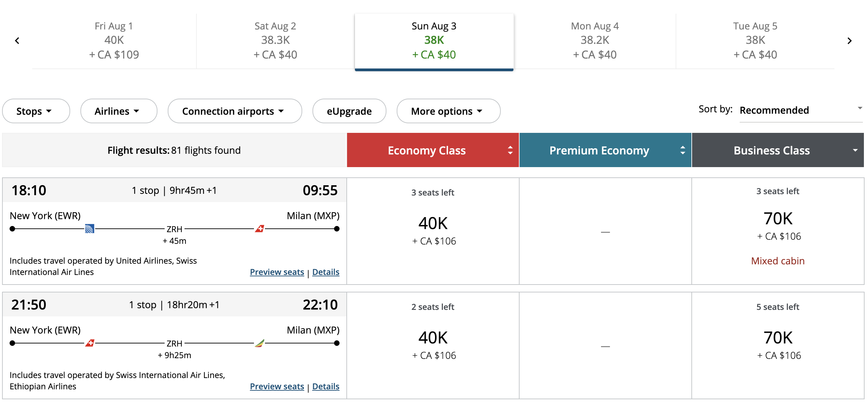Click Swiss logo on first flight's second leg
The height and width of the screenshot is (402, 868).
(259, 229)
